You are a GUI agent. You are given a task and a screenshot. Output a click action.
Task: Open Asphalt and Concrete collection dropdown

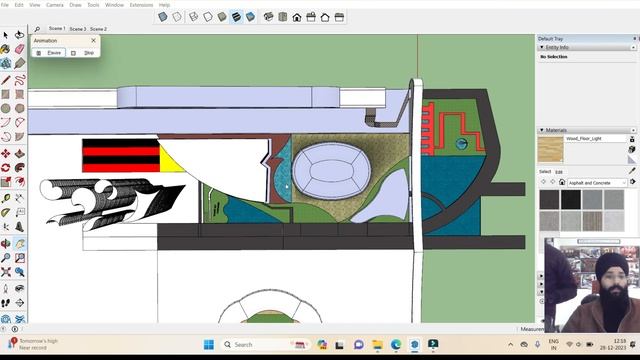597,182
